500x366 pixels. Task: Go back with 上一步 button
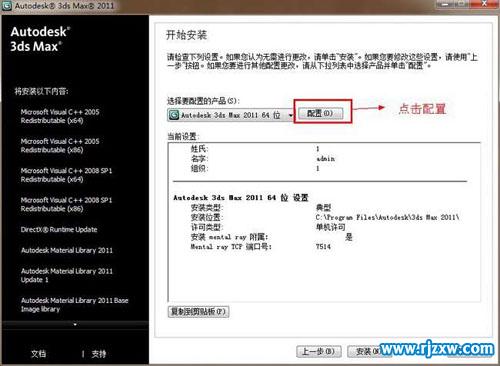[x=318, y=351]
